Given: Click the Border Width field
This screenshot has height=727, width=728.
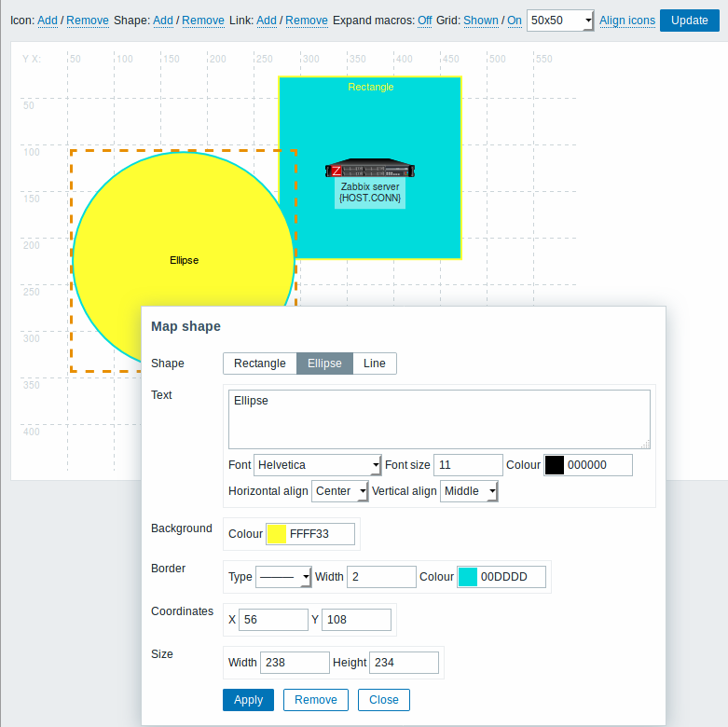Looking at the screenshot, I should click(381, 577).
